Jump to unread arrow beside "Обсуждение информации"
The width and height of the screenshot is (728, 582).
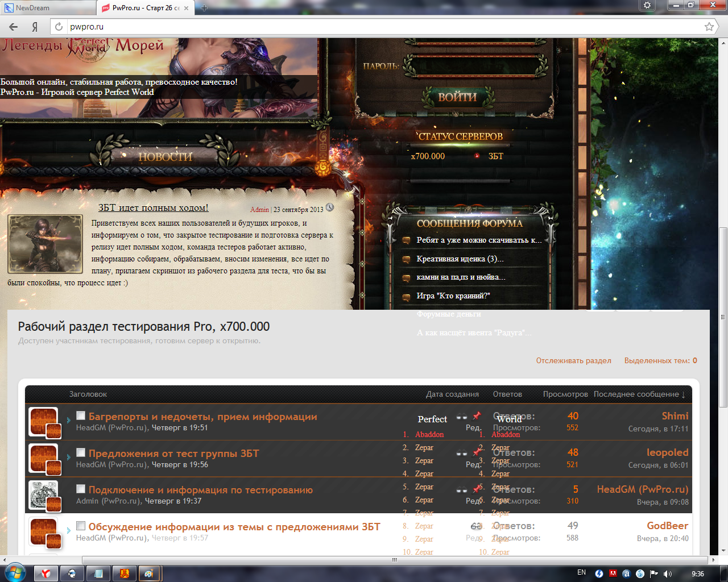click(x=68, y=530)
